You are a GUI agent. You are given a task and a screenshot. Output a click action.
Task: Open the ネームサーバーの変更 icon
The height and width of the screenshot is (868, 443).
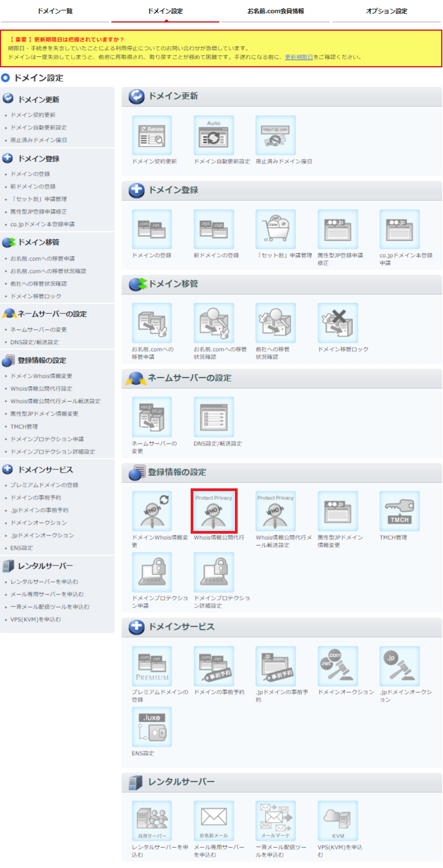pyautogui.click(x=152, y=417)
